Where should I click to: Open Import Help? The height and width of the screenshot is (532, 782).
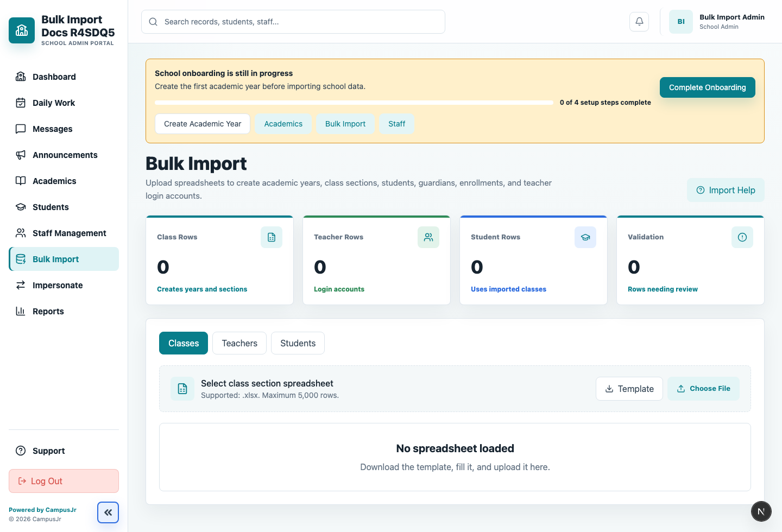click(726, 190)
